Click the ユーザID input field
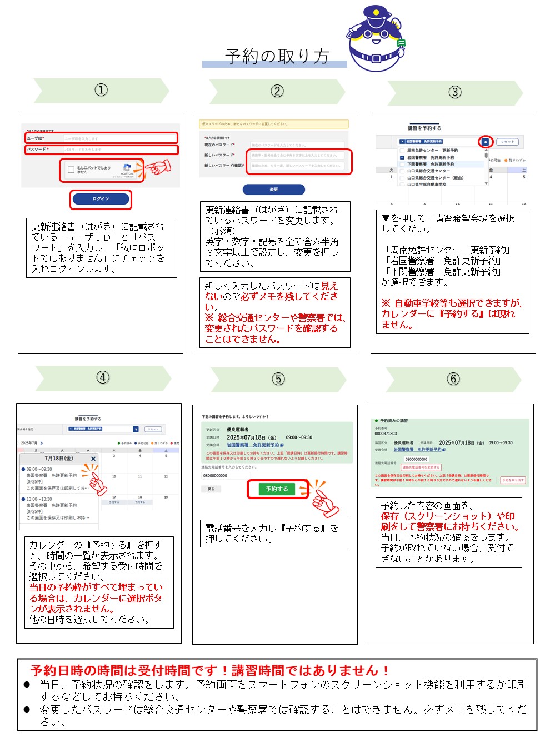The width and height of the screenshot is (560, 747). (120, 138)
